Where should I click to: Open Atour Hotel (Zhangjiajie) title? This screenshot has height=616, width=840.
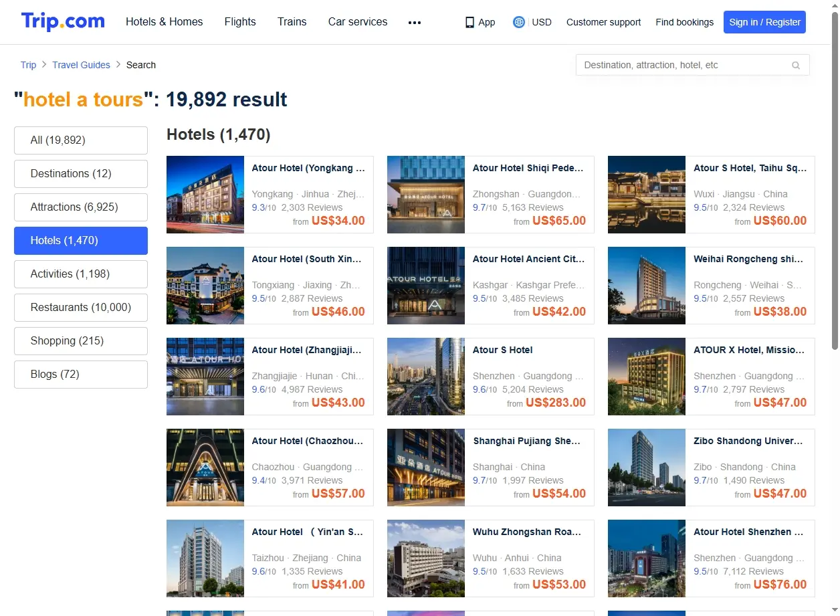307,350
